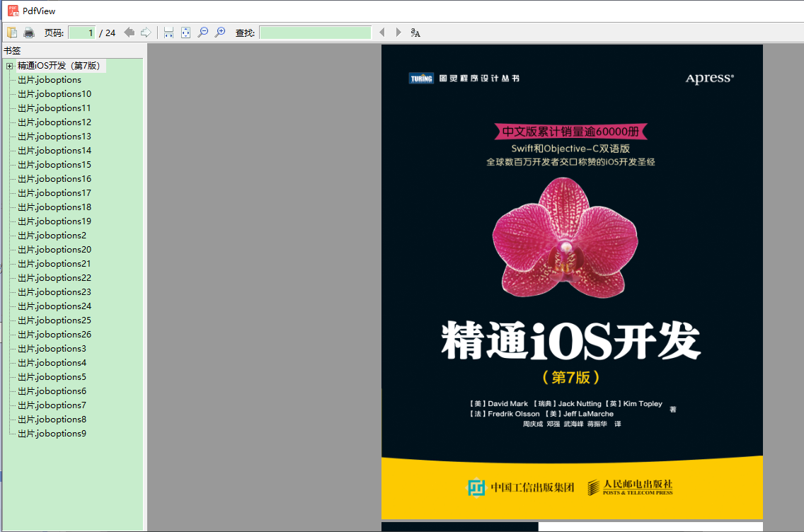Select bookmark 出片.joboptions5
Viewport: 804px width, 532px height.
click(x=52, y=376)
